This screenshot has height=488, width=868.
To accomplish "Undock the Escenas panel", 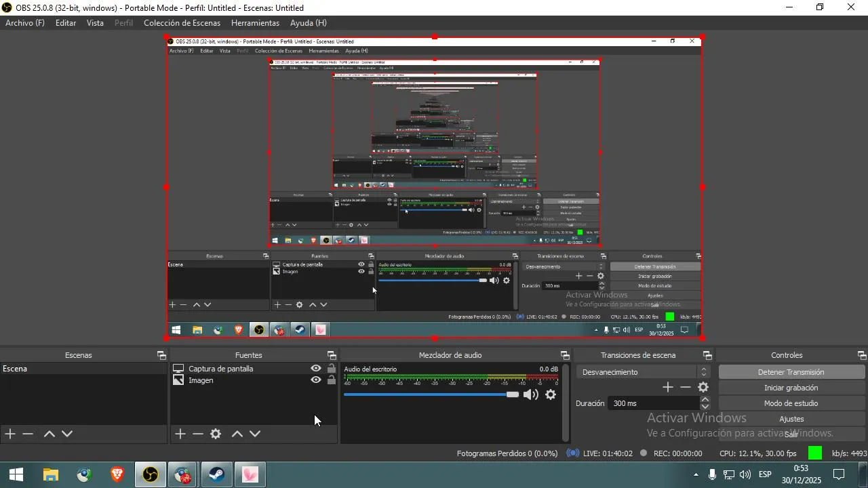I will pyautogui.click(x=161, y=355).
